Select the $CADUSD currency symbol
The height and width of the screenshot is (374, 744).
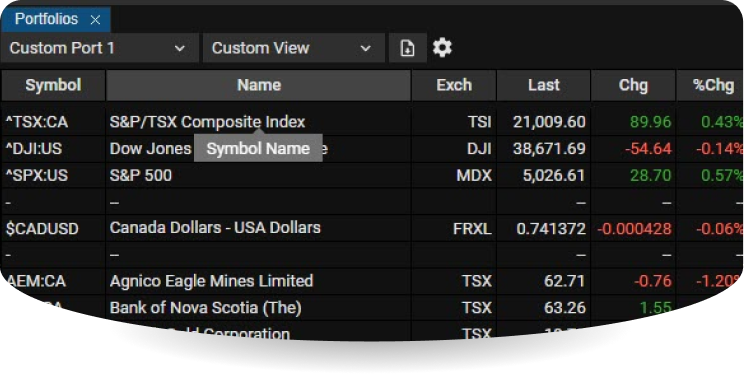42,229
